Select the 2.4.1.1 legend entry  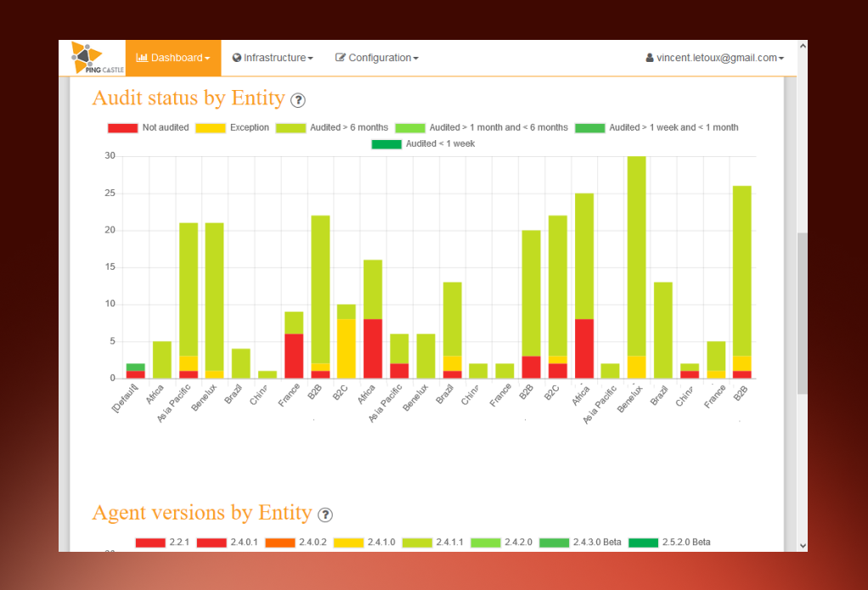pos(433,542)
